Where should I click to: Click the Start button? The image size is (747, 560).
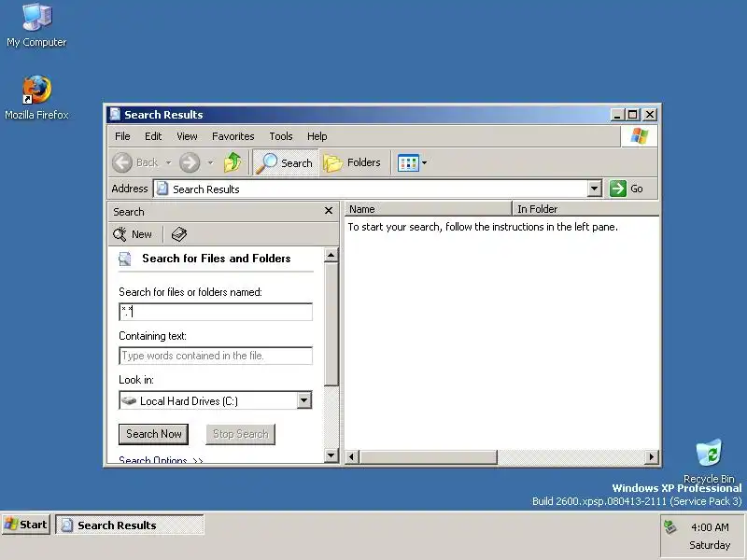coord(26,525)
